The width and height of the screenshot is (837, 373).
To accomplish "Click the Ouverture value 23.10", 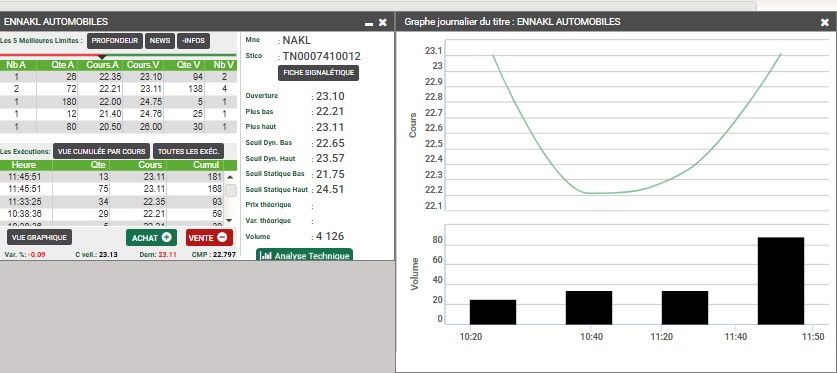I will (x=330, y=97).
